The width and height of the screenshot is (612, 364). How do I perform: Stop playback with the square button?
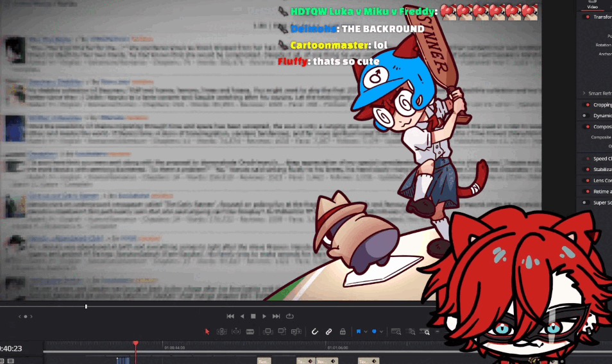coord(253,316)
